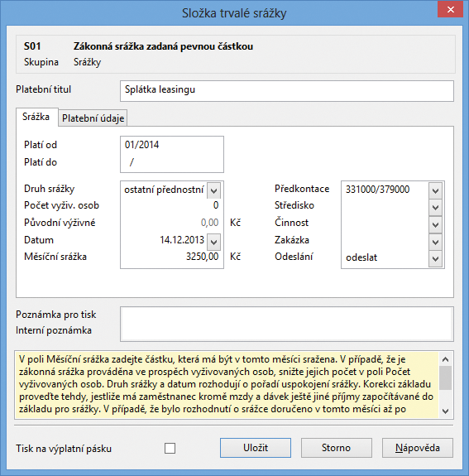Switch to the Platební údaje tab

[93, 118]
